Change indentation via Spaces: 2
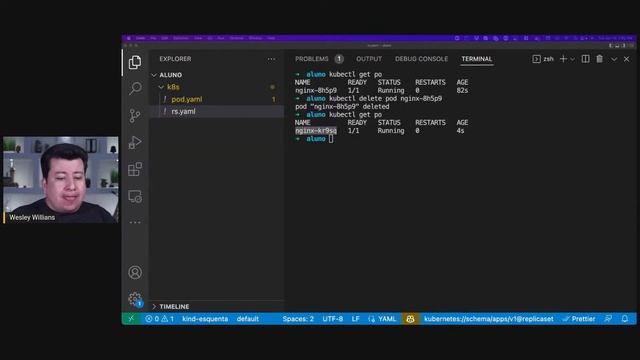 coord(298,319)
